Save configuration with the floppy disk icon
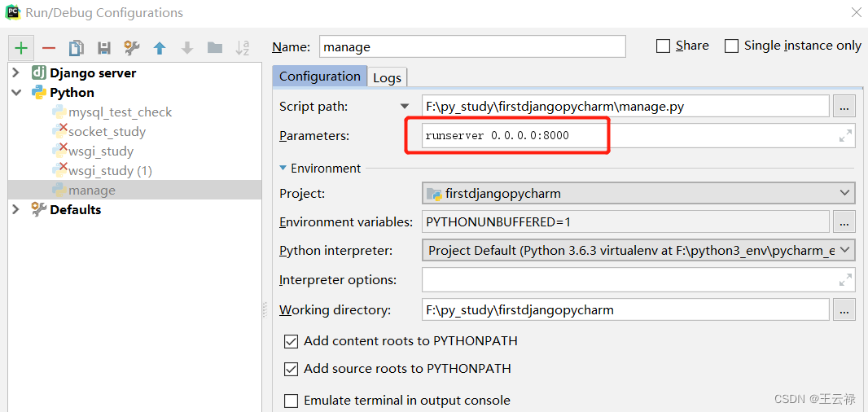The height and width of the screenshot is (412, 868). [x=104, y=48]
